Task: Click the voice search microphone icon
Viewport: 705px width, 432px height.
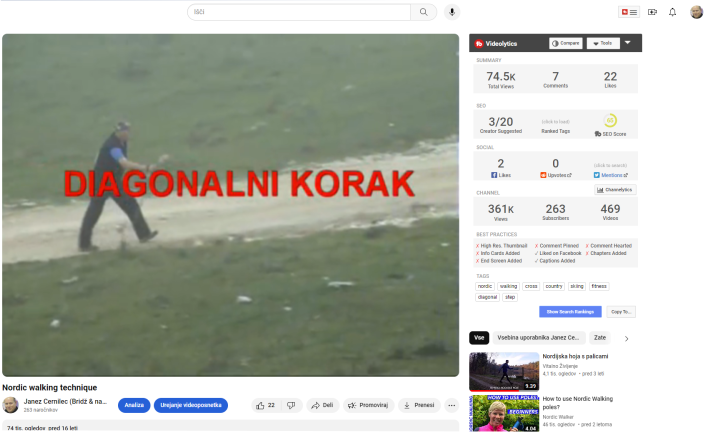Action: point(452,12)
